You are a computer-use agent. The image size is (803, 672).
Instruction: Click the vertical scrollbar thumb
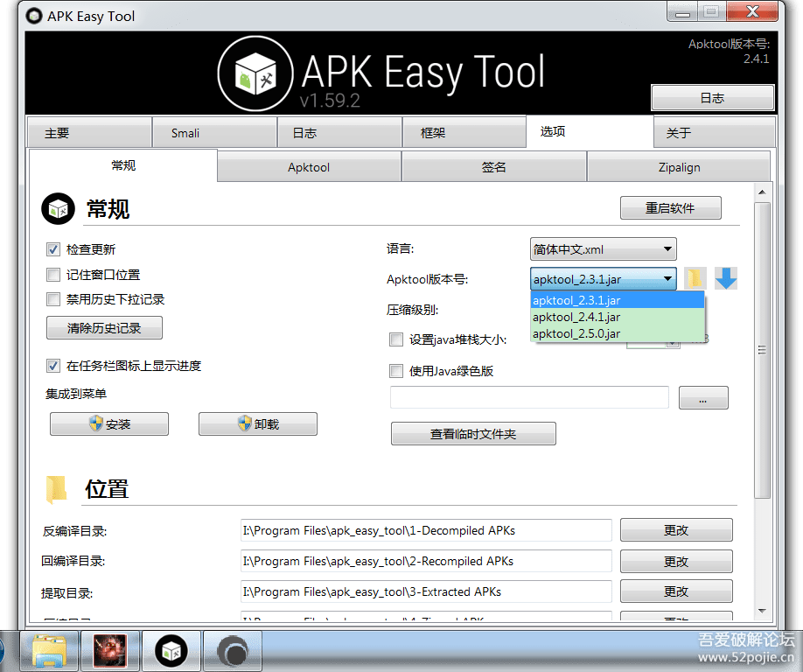[x=762, y=350]
